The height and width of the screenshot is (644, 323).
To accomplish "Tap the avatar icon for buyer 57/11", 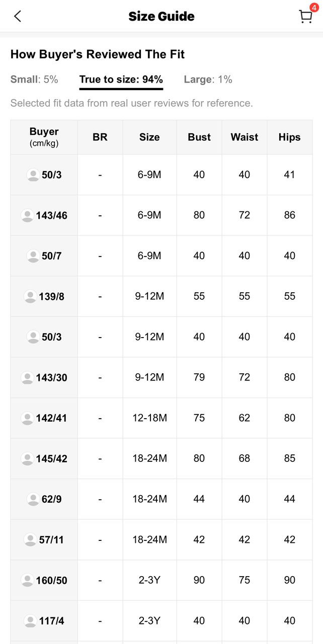I will point(30,539).
